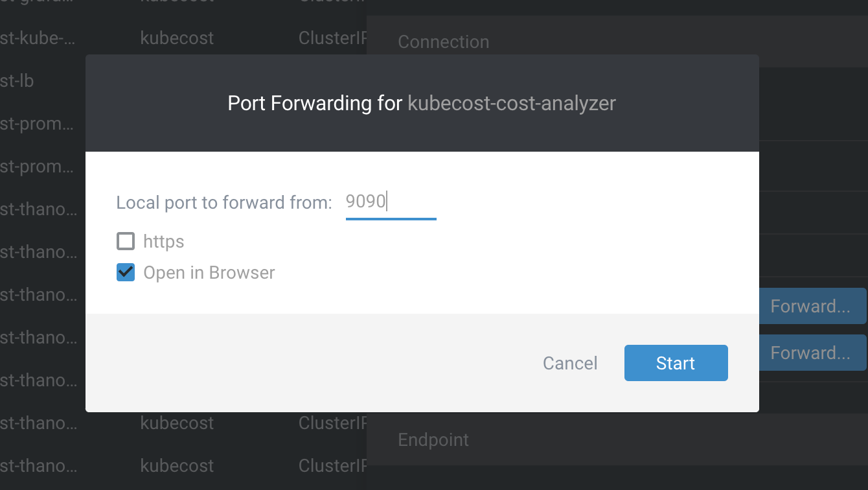Click the upper Forward... button

tap(810, 306)
